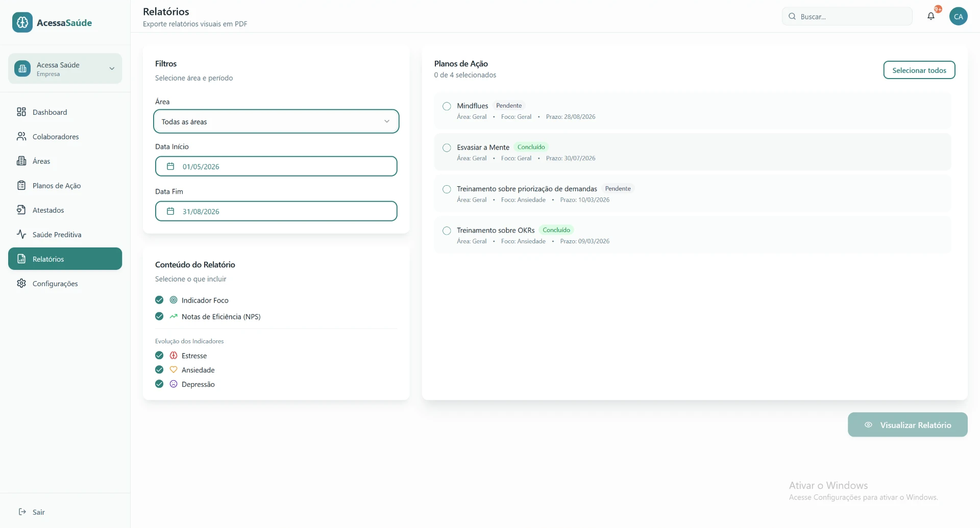The image size is (980, 528).
Task: Open Áreas in the sidebar
Action: [65, 161]
